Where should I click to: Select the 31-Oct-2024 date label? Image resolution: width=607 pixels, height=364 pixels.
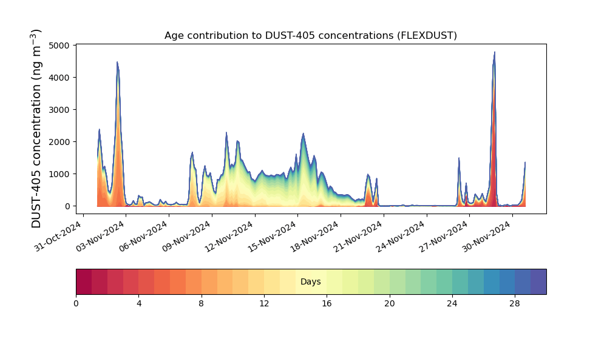(x=58, y=236)
